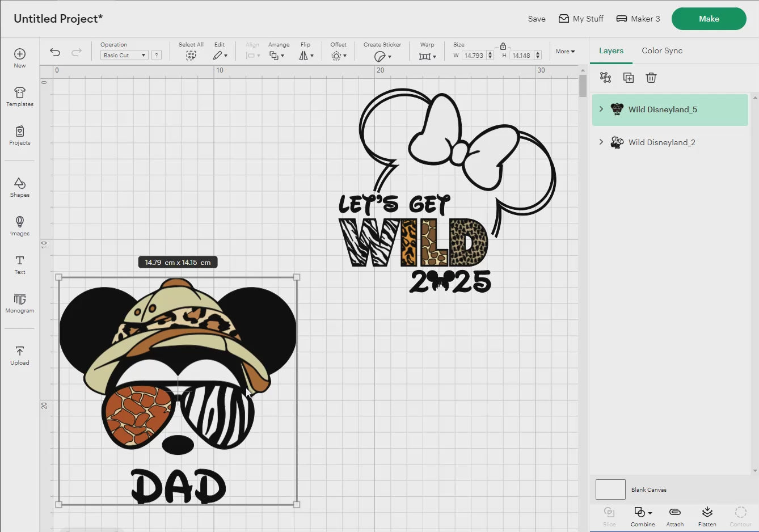Viewport: 759px width, 532px height.
Task: Click the canvas vertical scrollbar
Action: coord(583,85)
